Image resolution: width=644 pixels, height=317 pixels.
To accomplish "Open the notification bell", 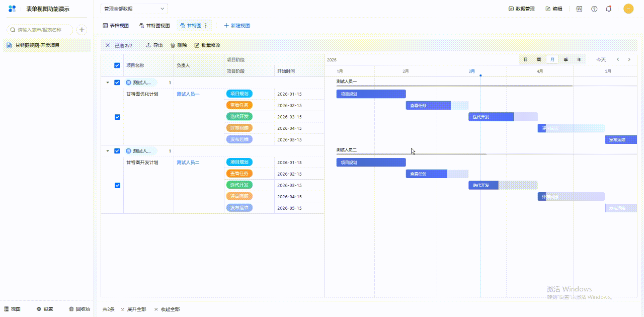I will pos(609,9).
